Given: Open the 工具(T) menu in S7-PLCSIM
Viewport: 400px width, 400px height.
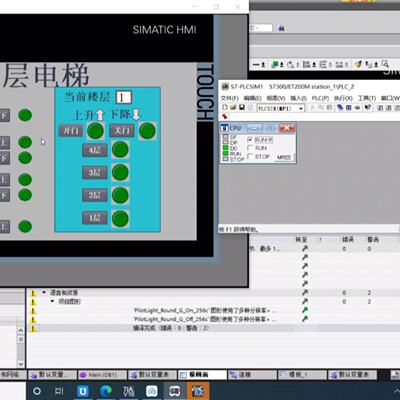Looking at the screenshot, I should 367,98.
